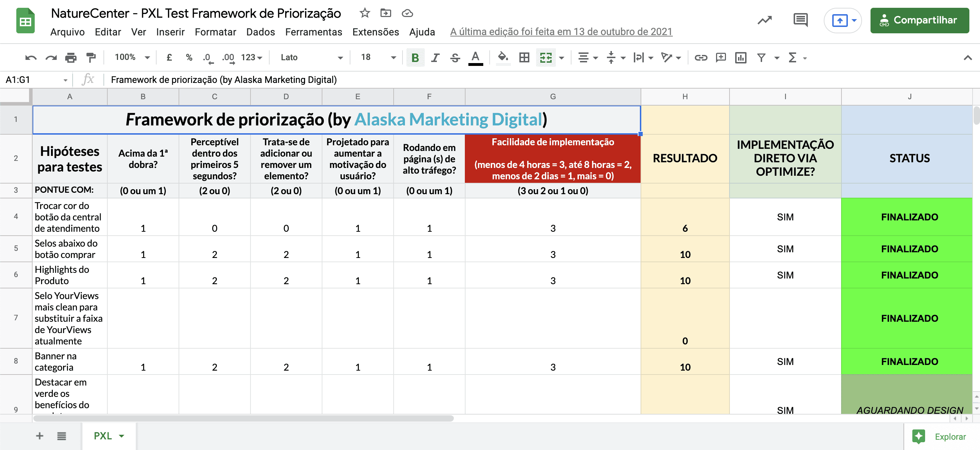Open the PXL sheet tab menu arrow

(122, 436)
